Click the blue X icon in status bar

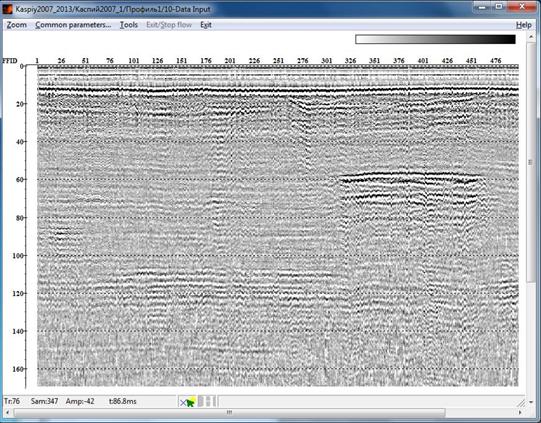183,402
